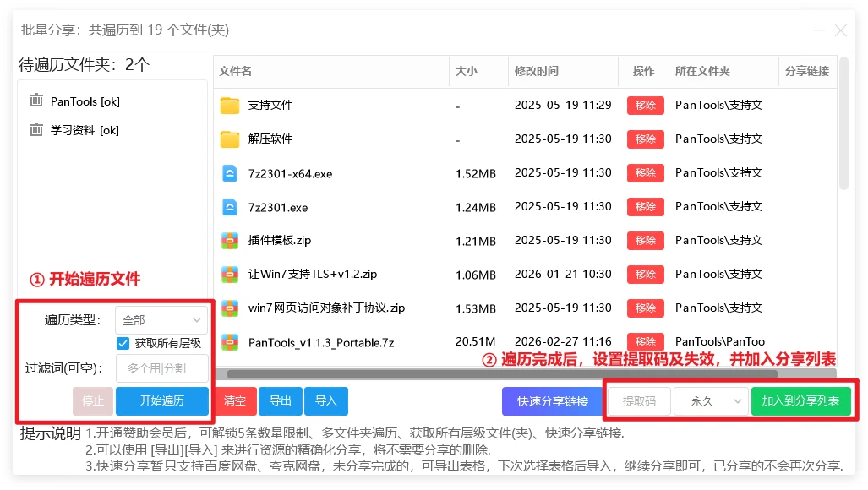The height and width of the screenshot is (490, 868).
Task: Click the 快速分享链接 button
Action: point(553,401)
